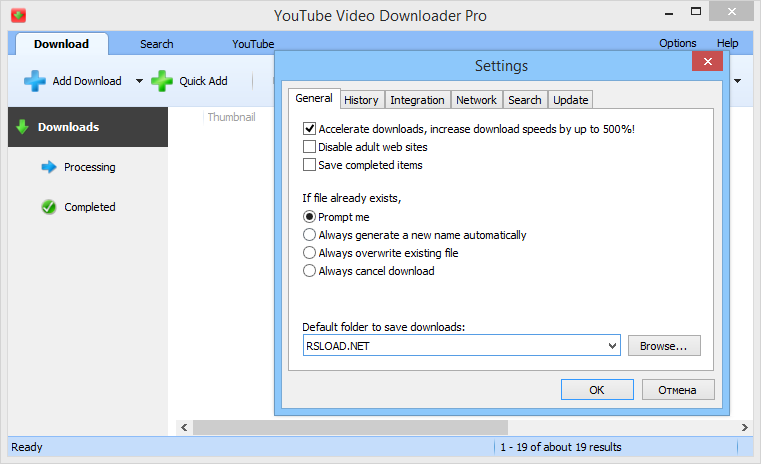Click the Quick Add button label
Screen dimensions: 761x464
(x=203, y=81)
